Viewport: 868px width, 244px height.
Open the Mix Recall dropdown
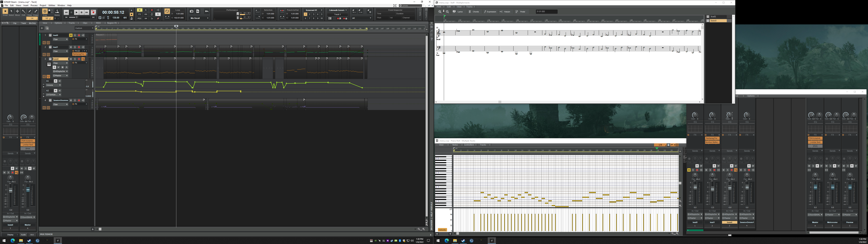pyautogui.click(x=199, y=18)
